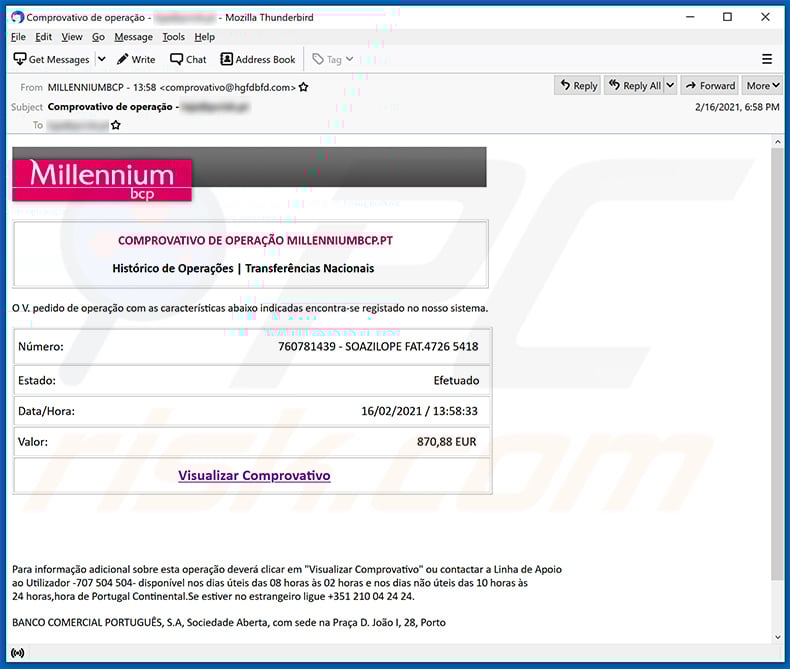Star the recipient address contact icon
Viewport: 790px width, 669px height.
coord(116,125)
